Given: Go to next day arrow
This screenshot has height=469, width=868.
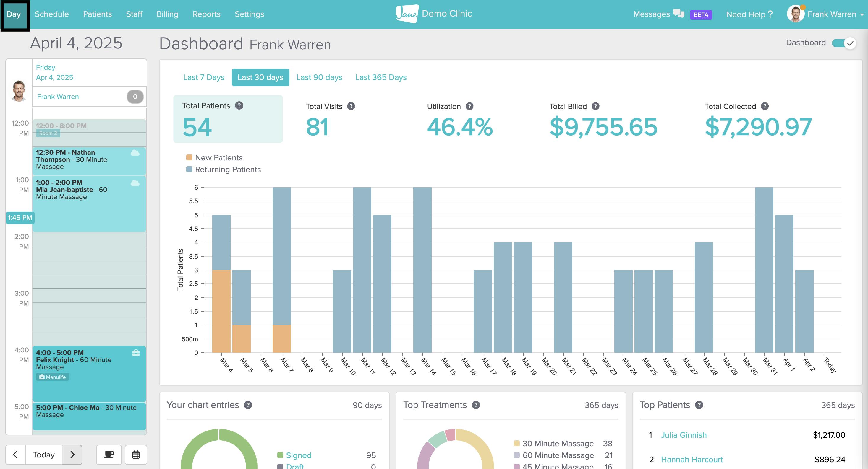Looking at the screenshot, I should (72, 455).
